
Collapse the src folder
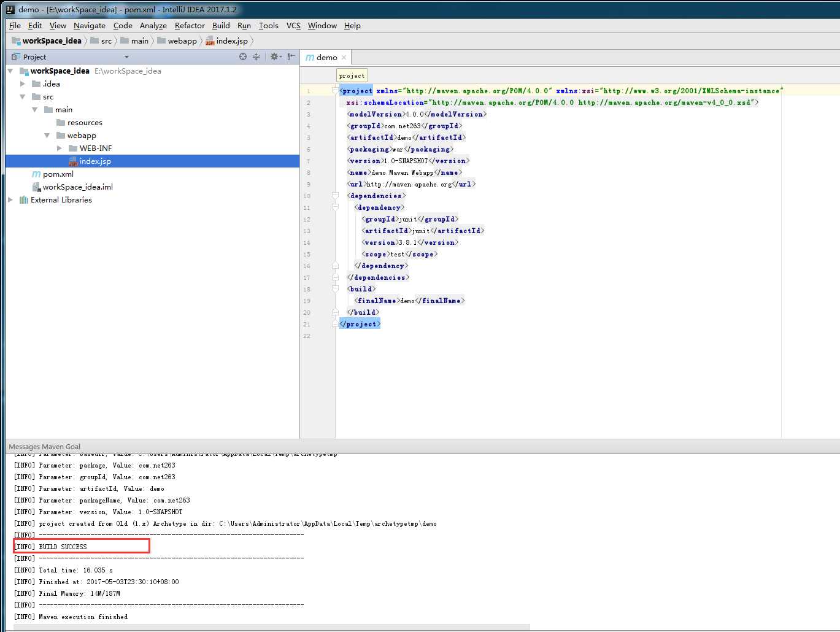pos(23,97)
